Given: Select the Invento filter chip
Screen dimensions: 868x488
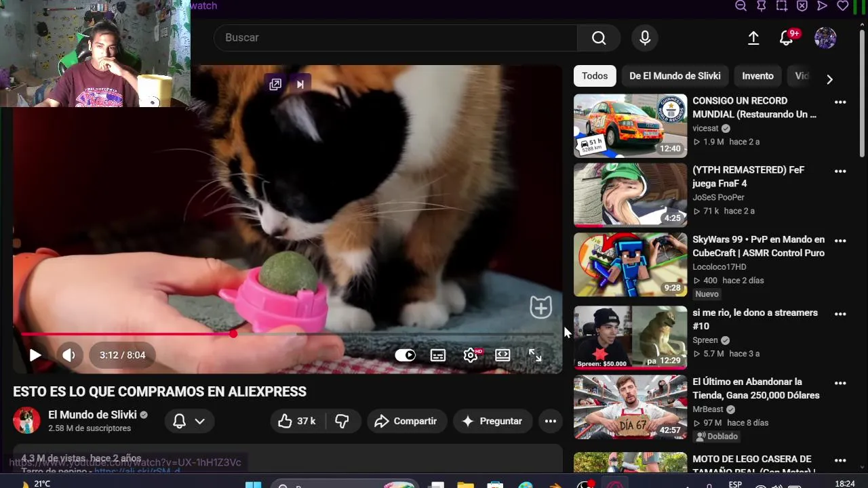Looking at the screenshot, I should (x=757, y=76).
